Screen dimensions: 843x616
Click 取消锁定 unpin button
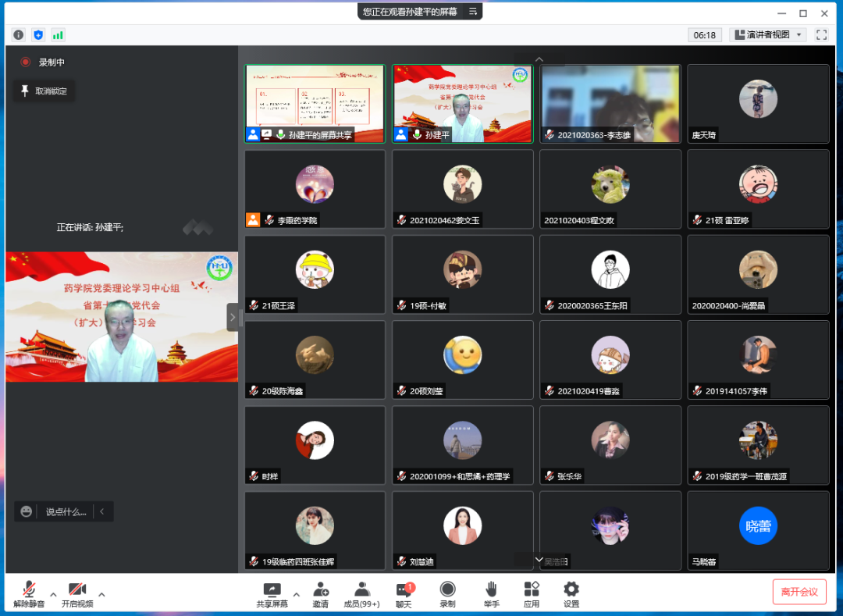[x=44, y=91]
